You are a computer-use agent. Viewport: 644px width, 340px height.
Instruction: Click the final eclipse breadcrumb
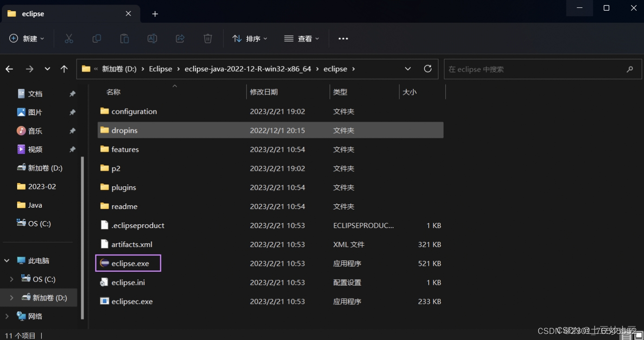335,69
